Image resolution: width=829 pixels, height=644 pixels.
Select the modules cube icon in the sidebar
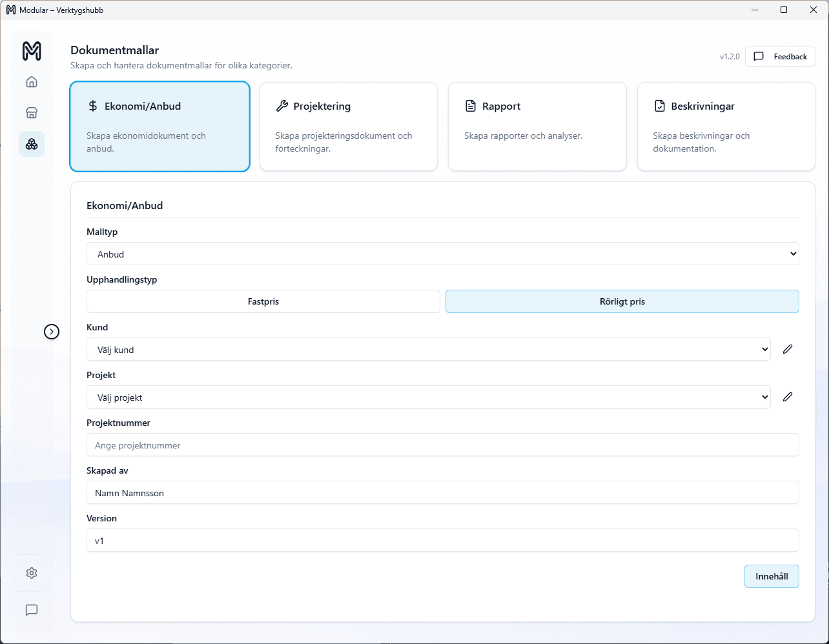point(32,144)
